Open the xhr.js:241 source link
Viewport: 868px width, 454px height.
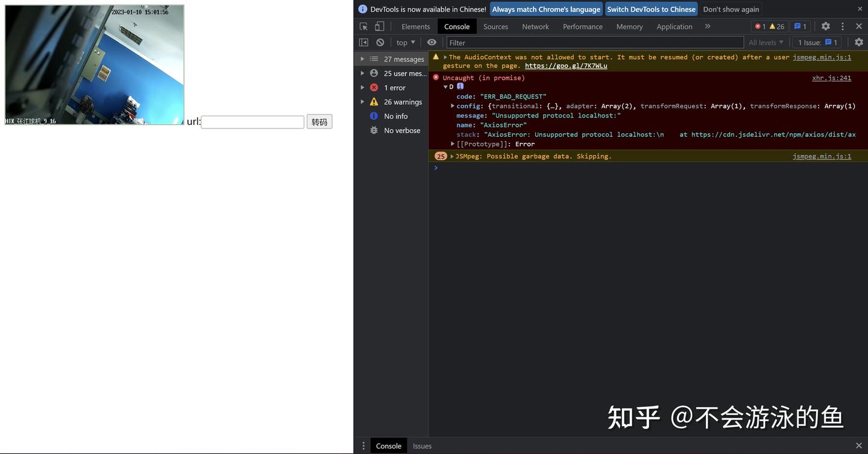pyautogui.click(x=831, y=78)
